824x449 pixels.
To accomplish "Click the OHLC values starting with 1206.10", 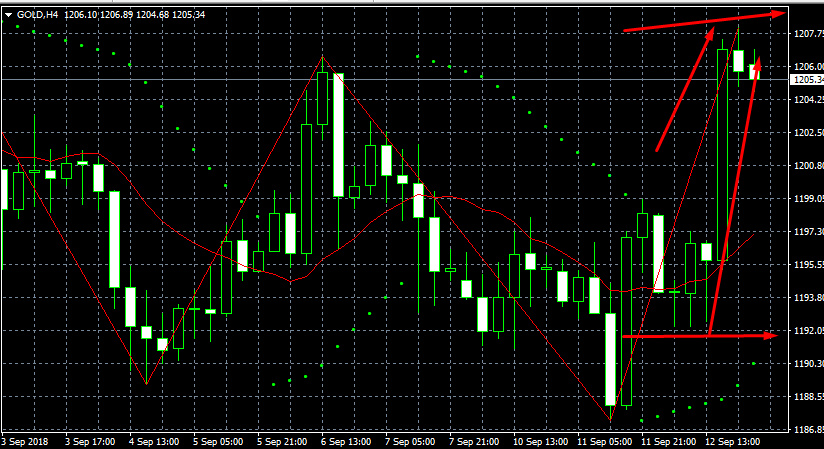I will tap(135, 15).
